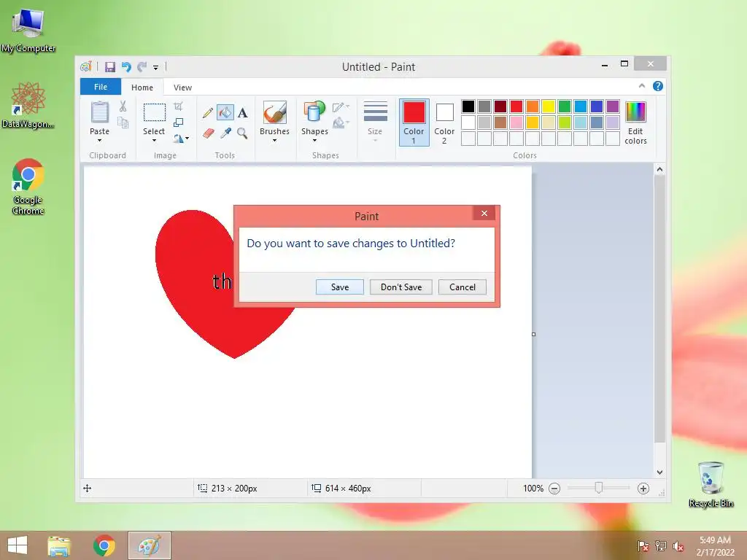
Task: Click the zoom slider handle
Action: click(599, 488)
